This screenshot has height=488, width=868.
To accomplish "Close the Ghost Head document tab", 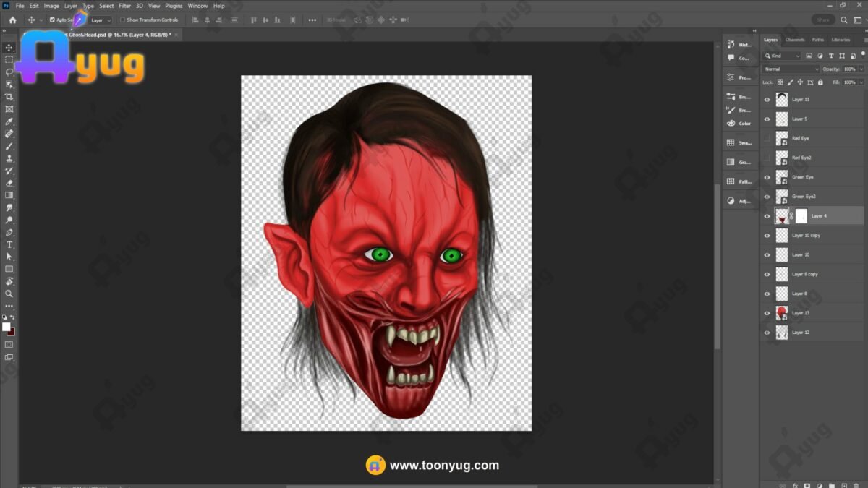I will pyautogui.click(x=176, y=35).
